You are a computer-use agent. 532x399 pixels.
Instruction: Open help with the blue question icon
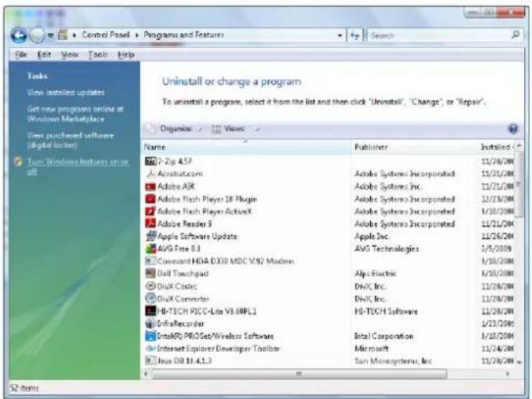click(x=513, y=129)
